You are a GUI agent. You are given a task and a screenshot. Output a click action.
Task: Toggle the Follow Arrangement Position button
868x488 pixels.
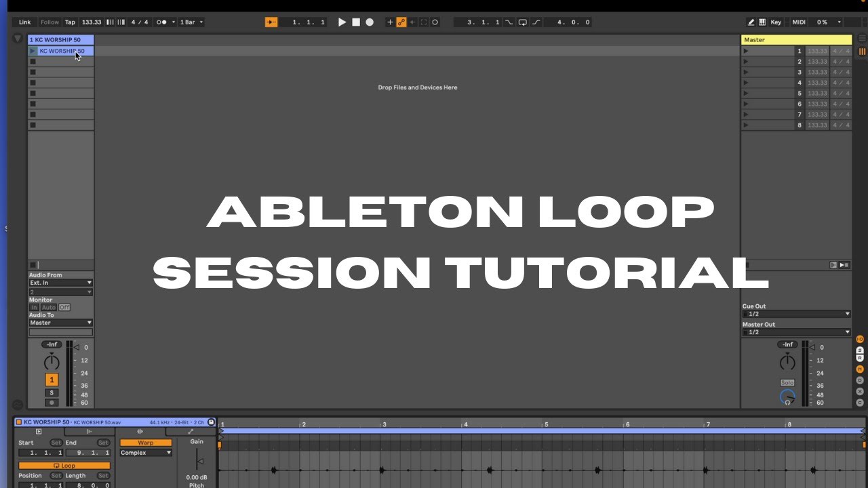coord(271,22)
